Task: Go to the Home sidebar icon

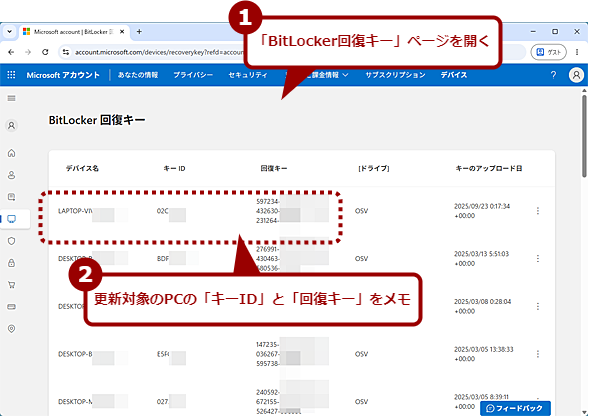Action: click(11, 153)
